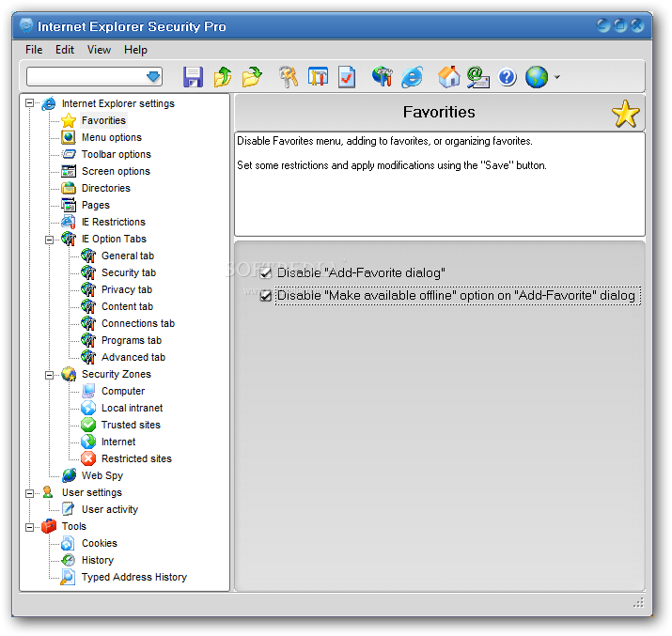Screen dimensions: 672x636
Task: Click the General tab icon in tree
Action: coord(88,256)
